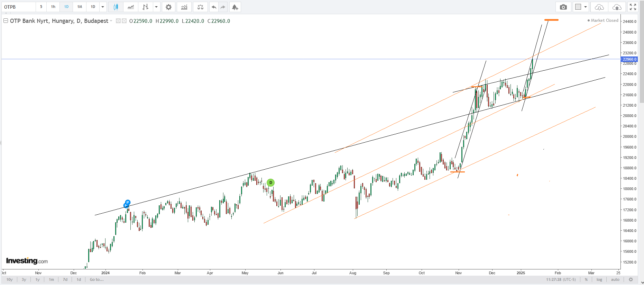Open the OTP Bank Nyrt title dropdown arrow
The width and height of the screenshot is (644, 285).
[x=111, y=21]
